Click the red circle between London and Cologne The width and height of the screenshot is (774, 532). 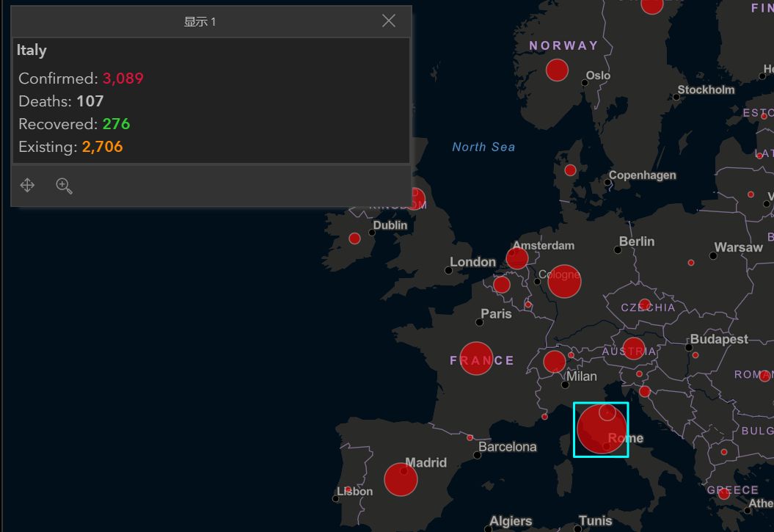(x=502, y=285)
